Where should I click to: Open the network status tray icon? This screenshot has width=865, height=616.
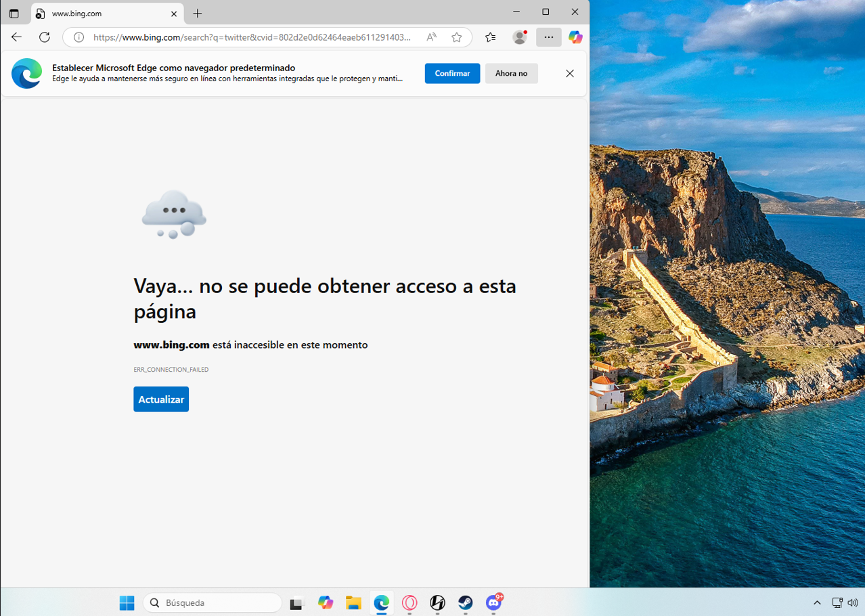tap(837, 602)
